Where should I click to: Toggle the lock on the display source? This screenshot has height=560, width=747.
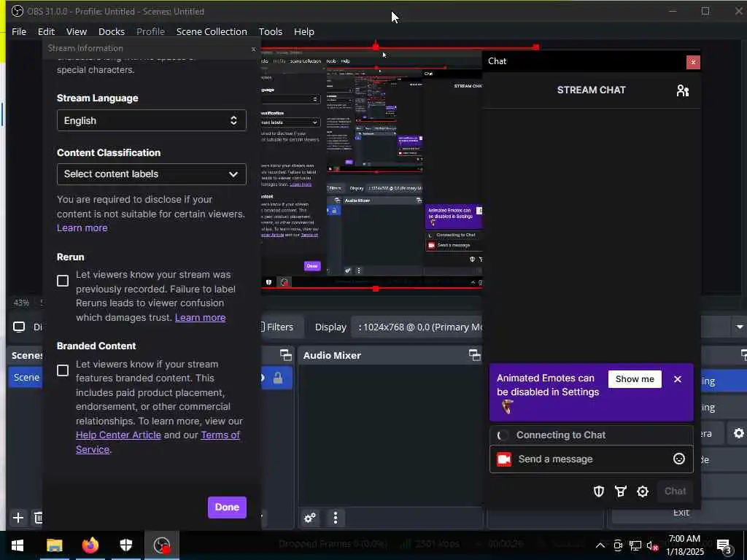(278, 378)
